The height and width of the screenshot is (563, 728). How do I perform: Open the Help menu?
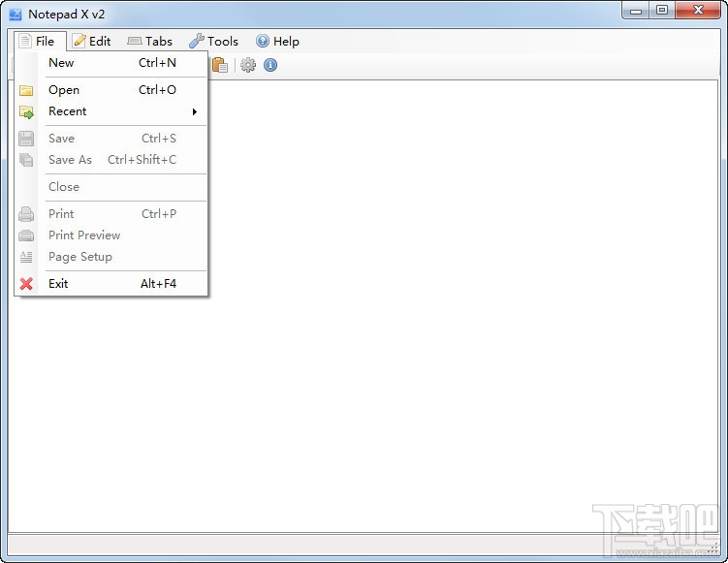click(x=277, y=42)
